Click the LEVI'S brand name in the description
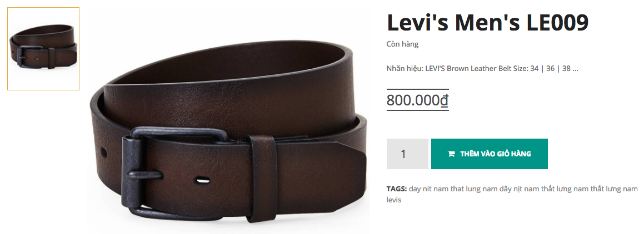Image resolution: width=644 pixels, height=234 pixels. [435, 68]
